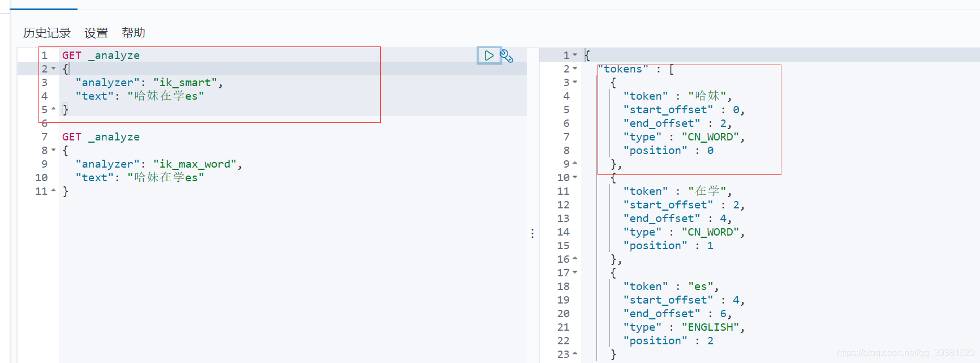Click the "tokens" key in response
Screen dimensions: 980x363
pyautogui.click(x=623, y=69)
